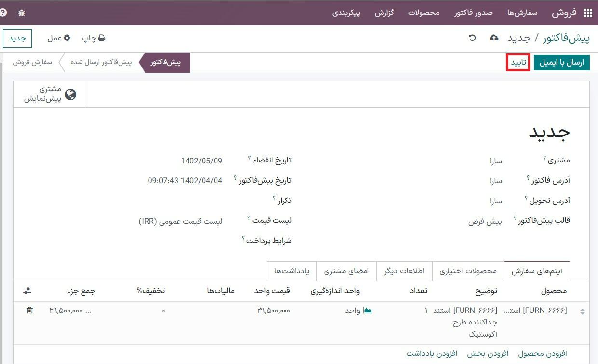Image resolution: width=598 pixels, height=364 pixels.
Task: Open the column settings adjust icon
Action: click(x=27, y=291)
